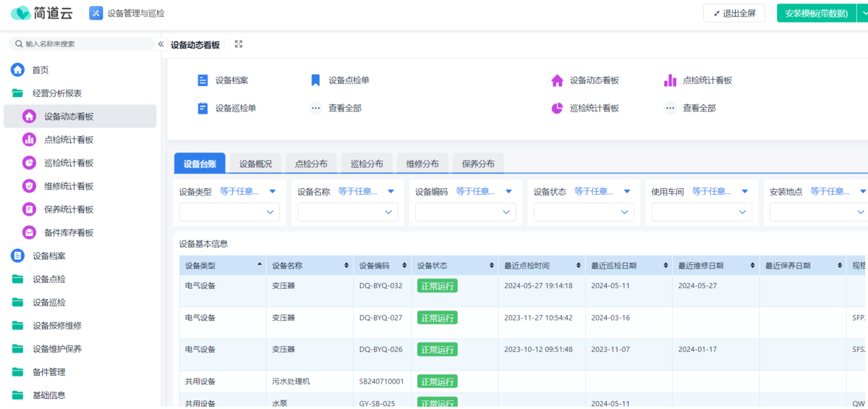Sort by 设备类型 column arrow
This screenshot has width=868, height=409.
[260, 266]
